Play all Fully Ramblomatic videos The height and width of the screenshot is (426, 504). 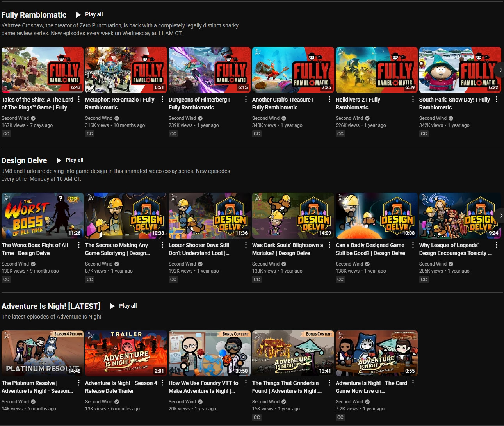click(x=89, y=14)
